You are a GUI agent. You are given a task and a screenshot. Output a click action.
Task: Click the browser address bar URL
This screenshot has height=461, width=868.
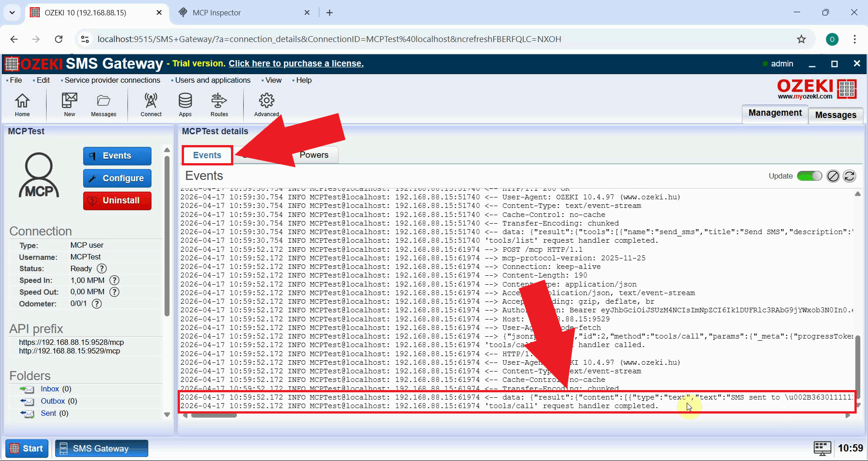pyautogui.click(x=329, y=39)
